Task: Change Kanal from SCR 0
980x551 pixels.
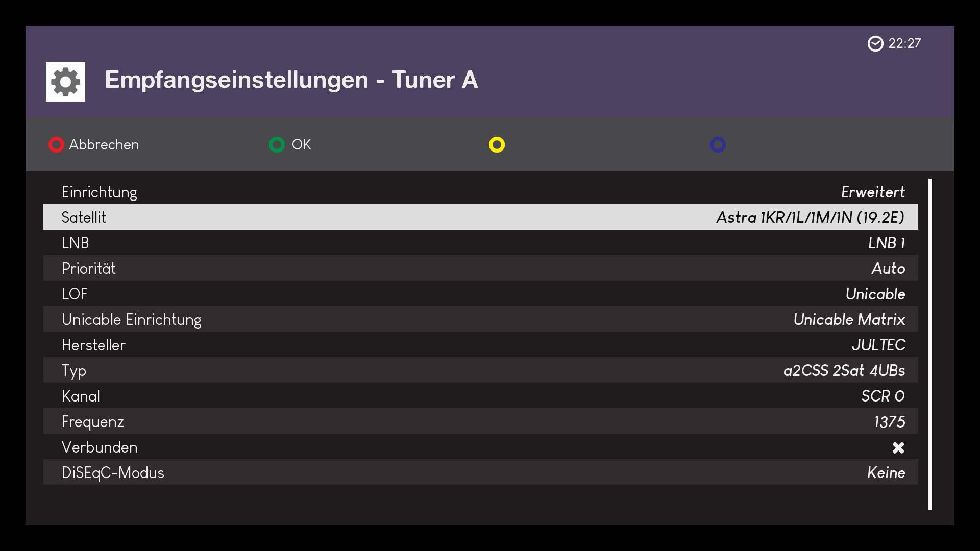Action: (x=883, y=396)
